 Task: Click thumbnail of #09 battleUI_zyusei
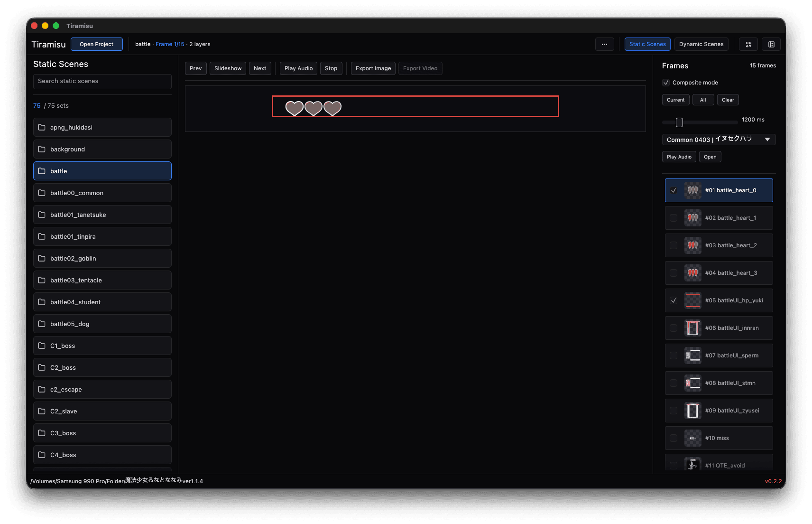pyautogui.click(x=692, y=411)
